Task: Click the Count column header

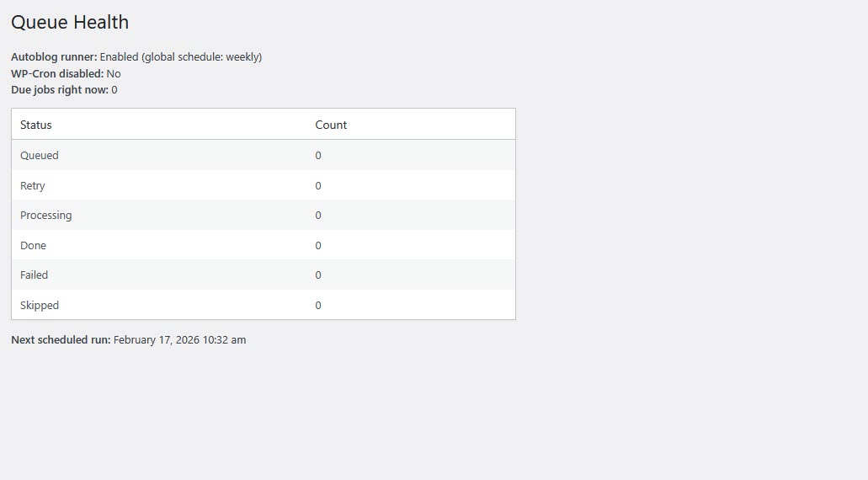Action: 331,125
